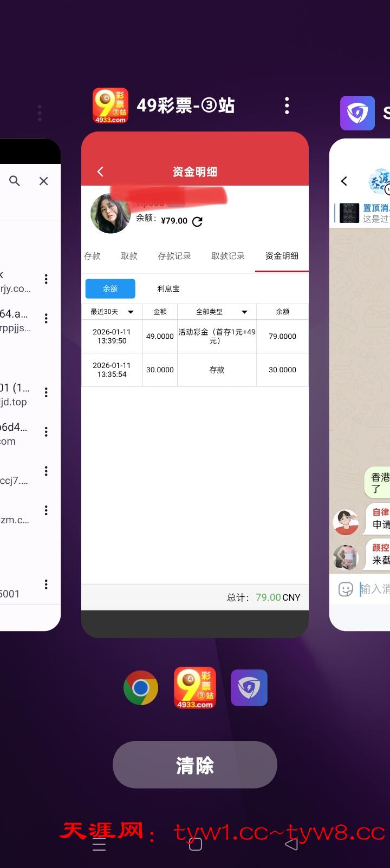This screenshot has height=868, width=390.
Task: Tap the 49彩票 icon in the card title
Action: [110, 106]
